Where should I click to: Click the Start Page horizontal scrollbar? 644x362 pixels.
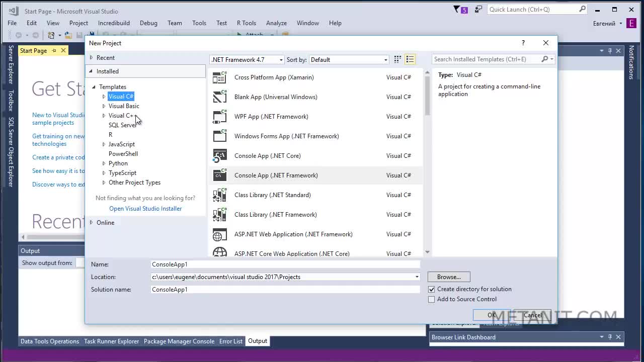pyautogui.click(x=56, y=237)
